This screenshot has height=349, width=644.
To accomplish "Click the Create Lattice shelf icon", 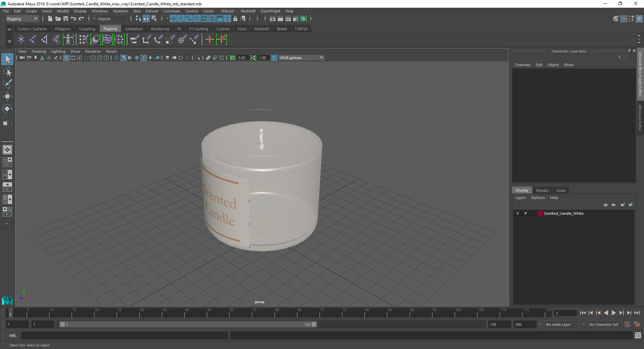I will pyautogui.click(x=107, y=40).
